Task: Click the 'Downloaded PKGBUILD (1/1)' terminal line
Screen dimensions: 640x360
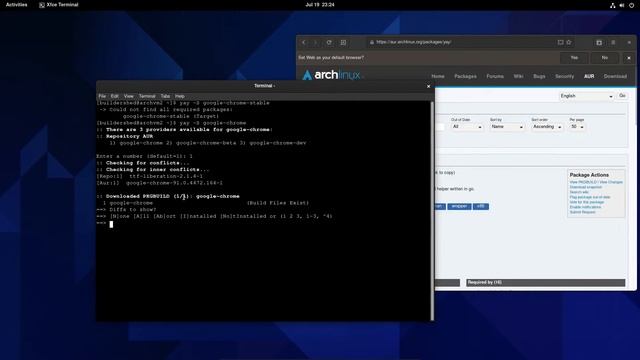Action: click(168, 196)
